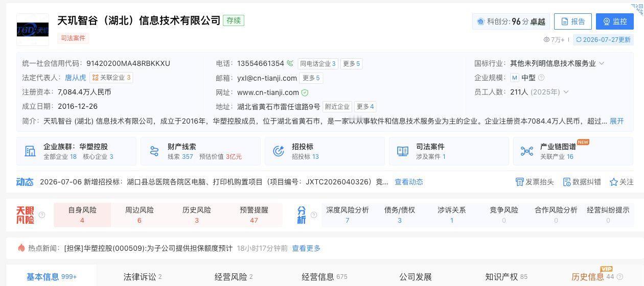Click the 司法案件 book icon
644x286 pixels.
(x=403, y=151)
